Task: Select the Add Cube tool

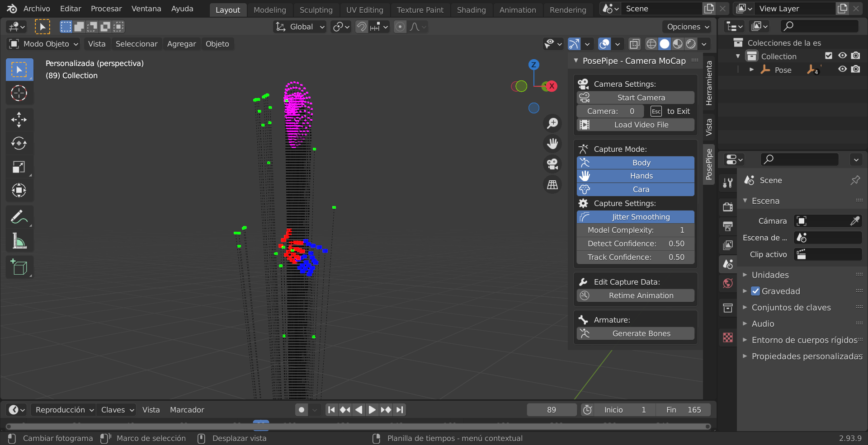Action: 19,267
